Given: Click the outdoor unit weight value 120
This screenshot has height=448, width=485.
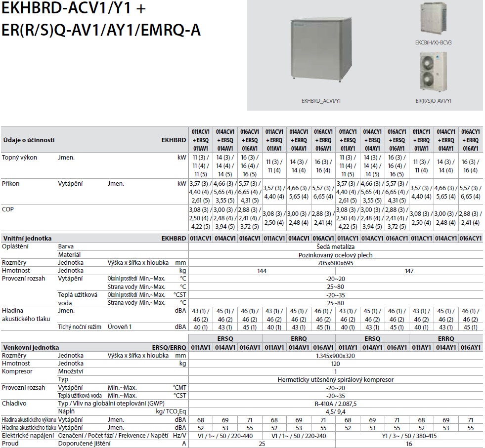Looking at the screenshot, I should point(335,364).
